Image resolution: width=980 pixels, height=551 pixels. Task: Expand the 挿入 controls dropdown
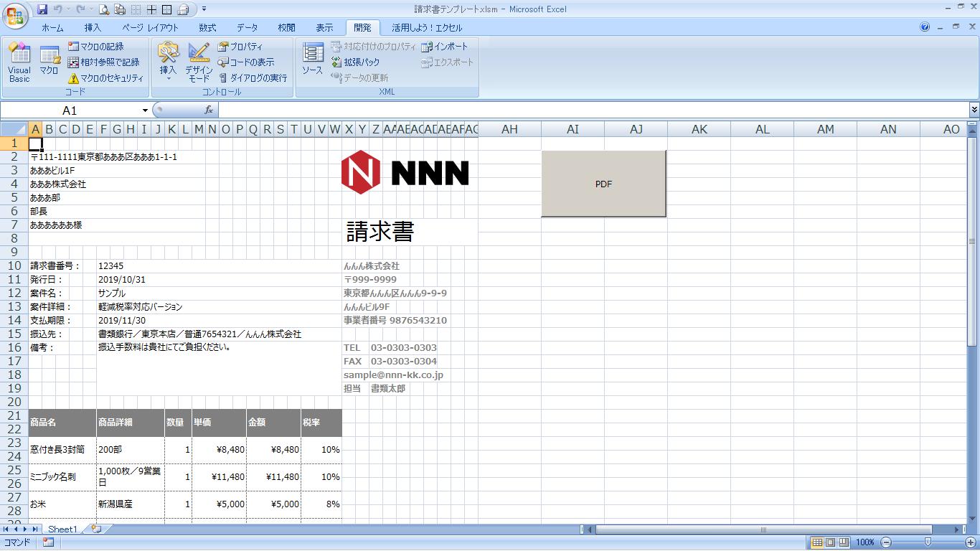click(x=168, y=62)
